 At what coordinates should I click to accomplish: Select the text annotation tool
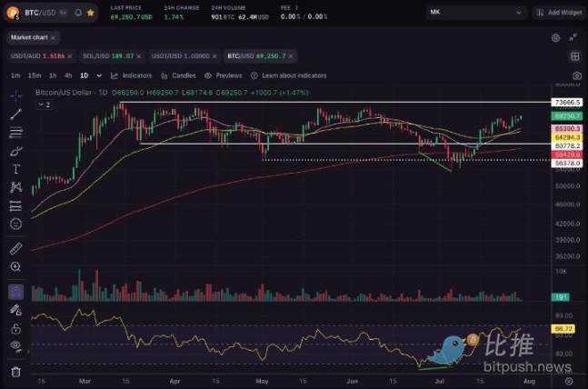tap(15, 169)
